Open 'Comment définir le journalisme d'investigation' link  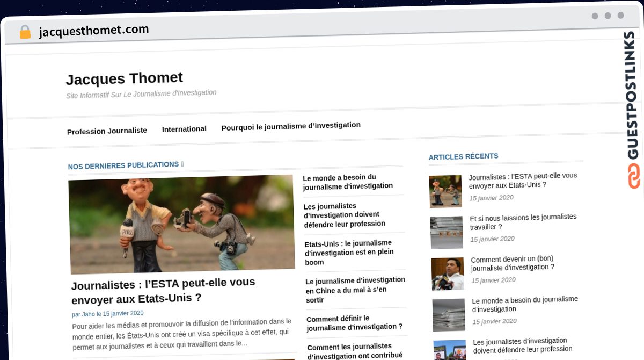(x=354, y=322)
